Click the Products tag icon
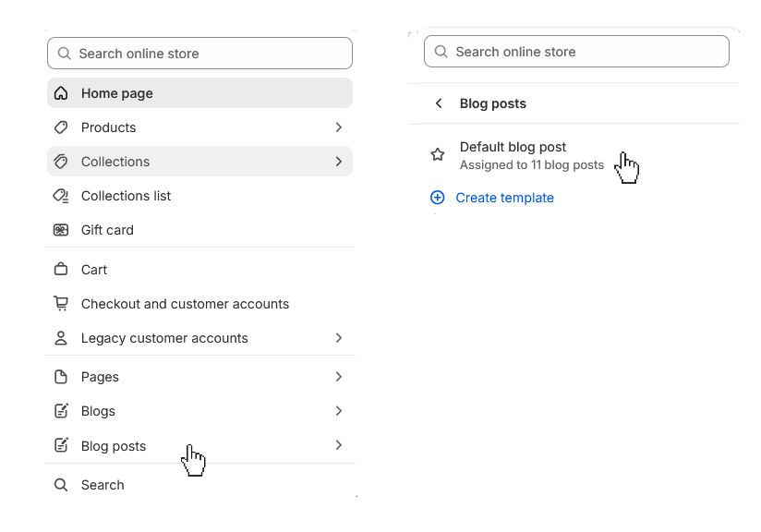Screen dimensions: 761x532 click(x=61, y=127)
